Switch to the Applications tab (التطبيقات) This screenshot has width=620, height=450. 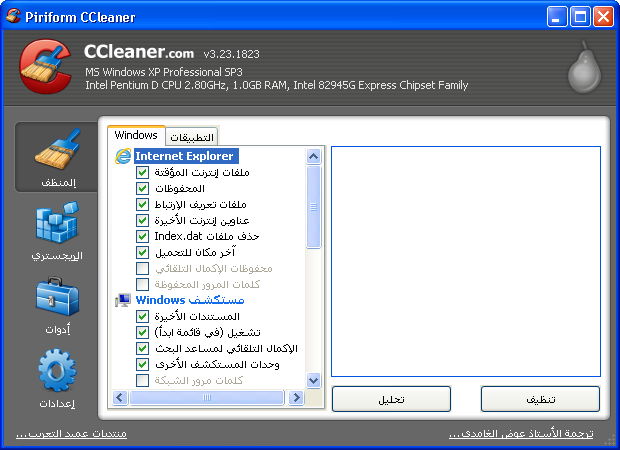click(191, 137)
